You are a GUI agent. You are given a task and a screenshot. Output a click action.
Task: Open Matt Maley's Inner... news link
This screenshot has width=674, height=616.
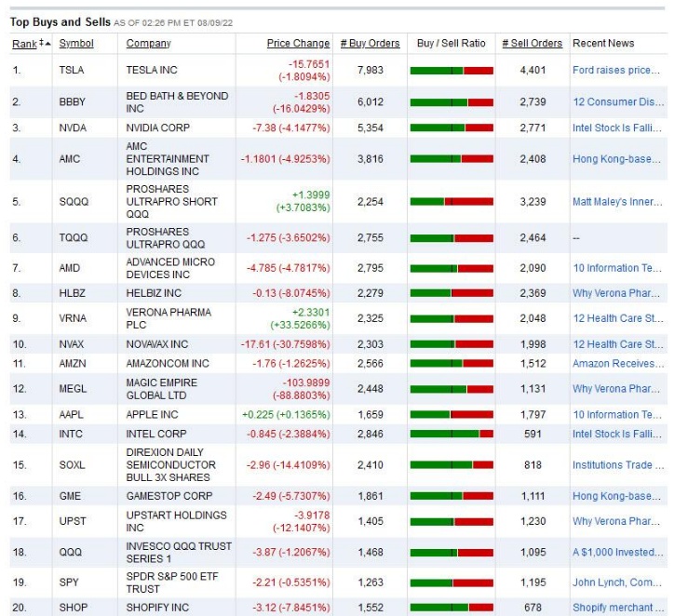(x=618, y=202)
